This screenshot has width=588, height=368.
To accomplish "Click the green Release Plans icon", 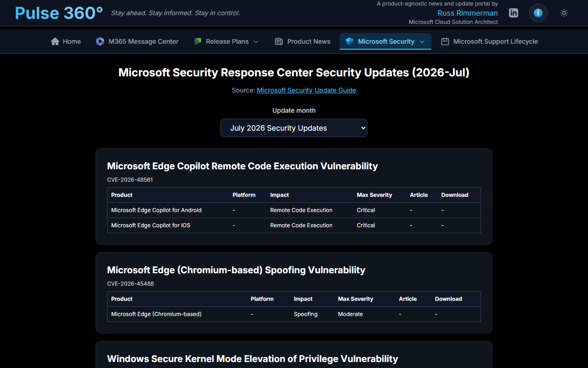I will click(x=198, y=41).
